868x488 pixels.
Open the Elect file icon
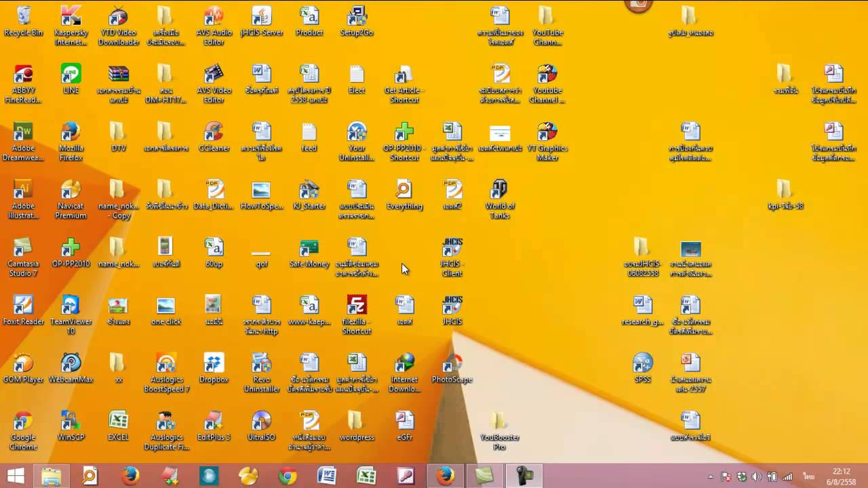357,79
